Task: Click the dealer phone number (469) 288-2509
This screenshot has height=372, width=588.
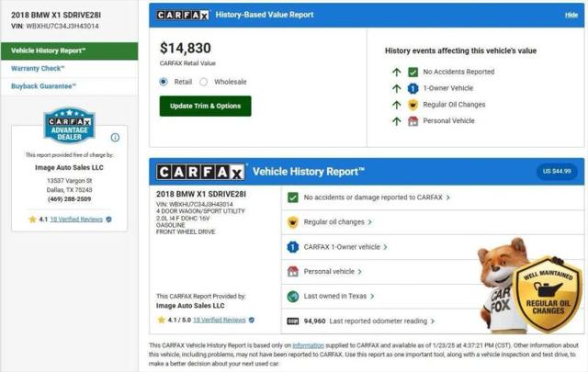Action: (70, 199)
